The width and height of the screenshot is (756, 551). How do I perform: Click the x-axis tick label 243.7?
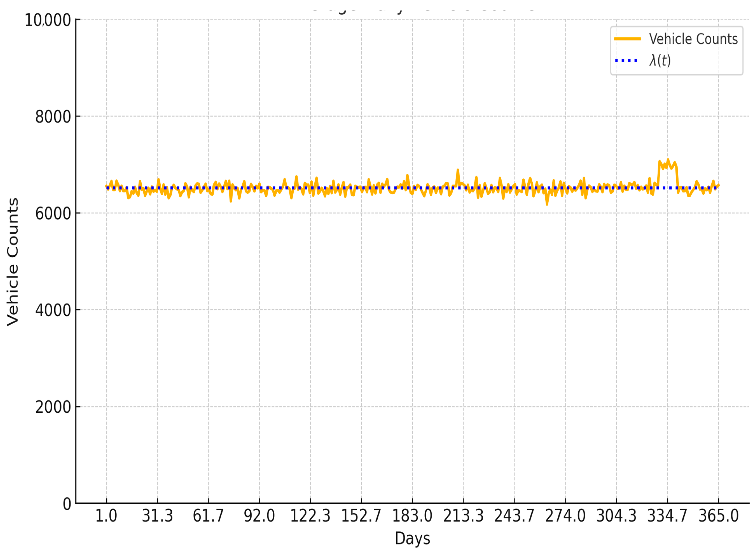pyautogui.click(x=514, y=516)
